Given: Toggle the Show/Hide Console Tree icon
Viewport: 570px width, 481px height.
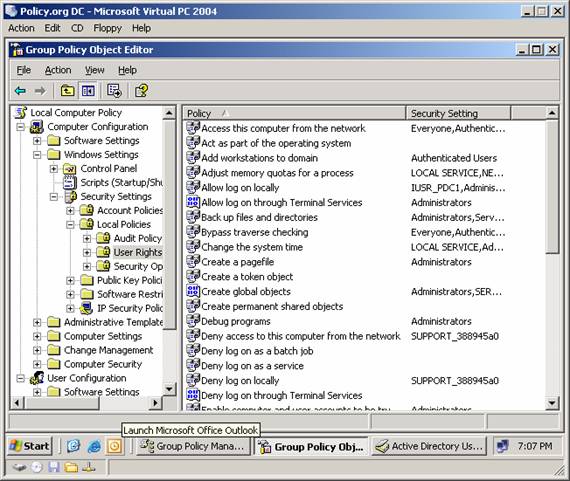Looking at the screenshot, I should tap(88, 91).
